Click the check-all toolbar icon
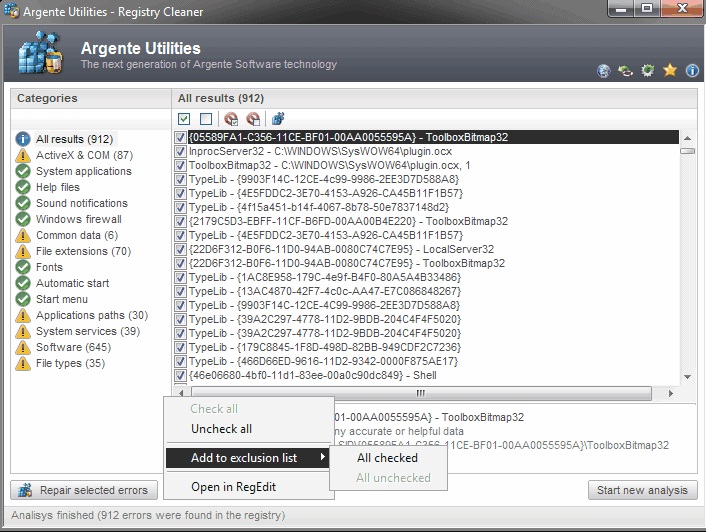Screen dimensions: 706x532 pyautogui.click(x=184, y=119)
